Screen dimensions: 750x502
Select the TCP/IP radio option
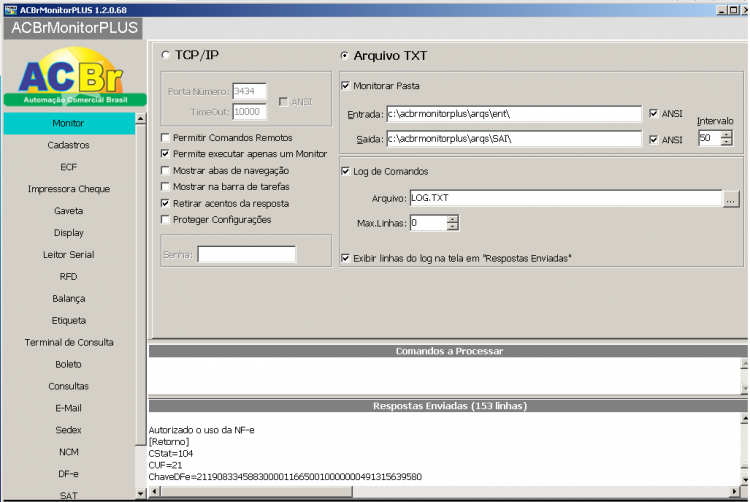click(166, 55)
